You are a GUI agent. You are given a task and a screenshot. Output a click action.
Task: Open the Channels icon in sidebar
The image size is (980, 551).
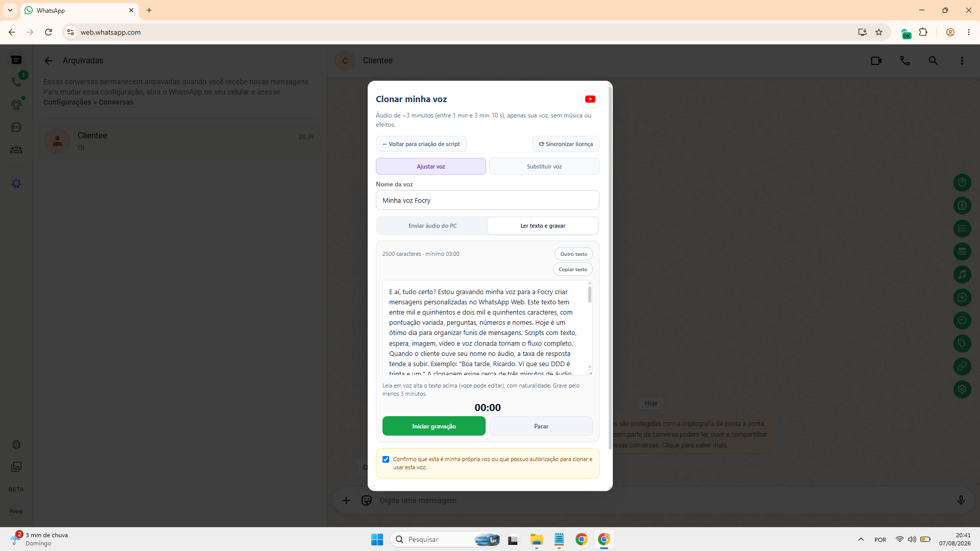(16, 127)
